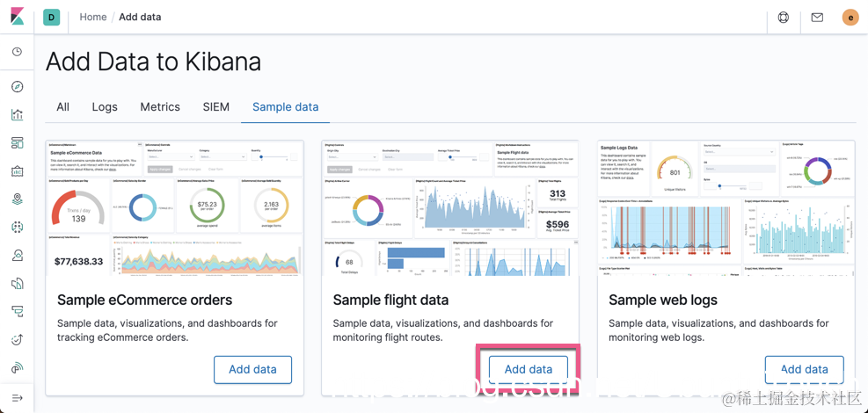Image resolution: width=868 pixels, height=413 pixels.
Task: Switch to the Logs tab
Action: click(105, 106)
